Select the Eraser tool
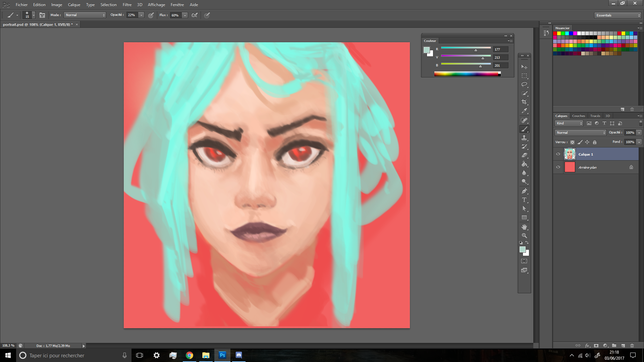Screen dimensions: 644x362 [524, 155]
